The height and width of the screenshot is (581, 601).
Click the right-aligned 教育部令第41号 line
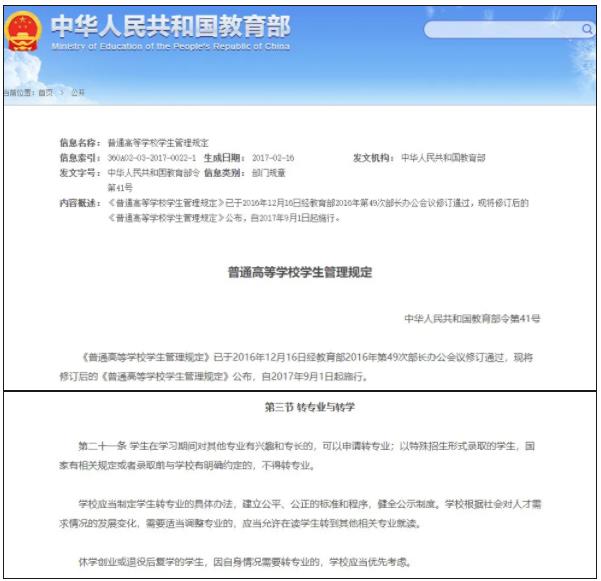(x=472, y=317)
